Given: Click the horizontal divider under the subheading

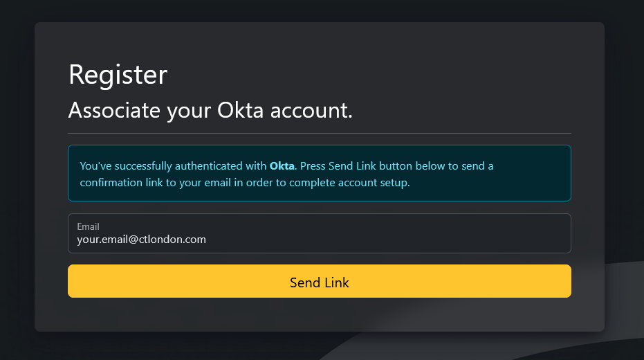Looking at the screenshot, I should 319,133.
